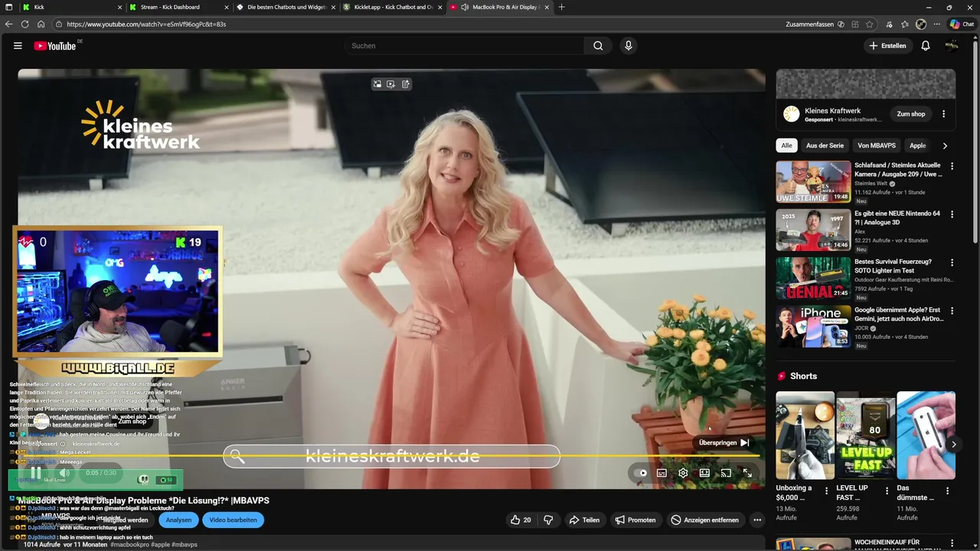This screenshot has height=551, width=980.
Task: Open the Zum shop sponsor button
Action: pos(911,114)
